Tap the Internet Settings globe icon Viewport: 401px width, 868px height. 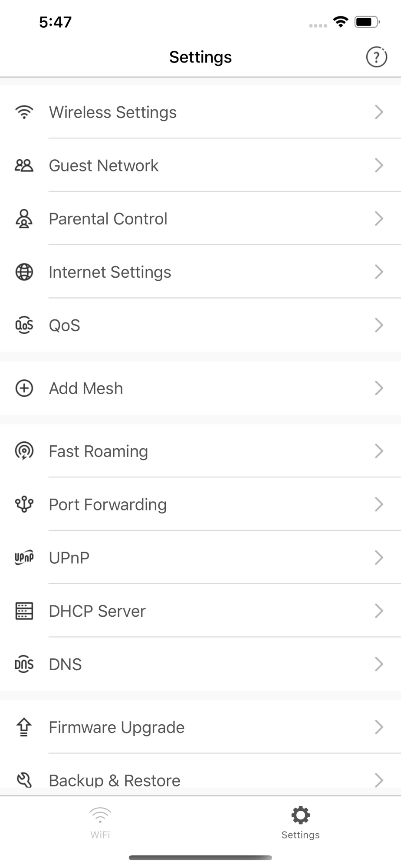click(x=24, y=272)
